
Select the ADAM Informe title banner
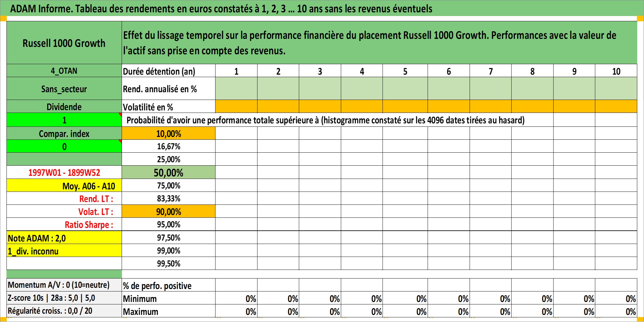[x=322, y=8]
